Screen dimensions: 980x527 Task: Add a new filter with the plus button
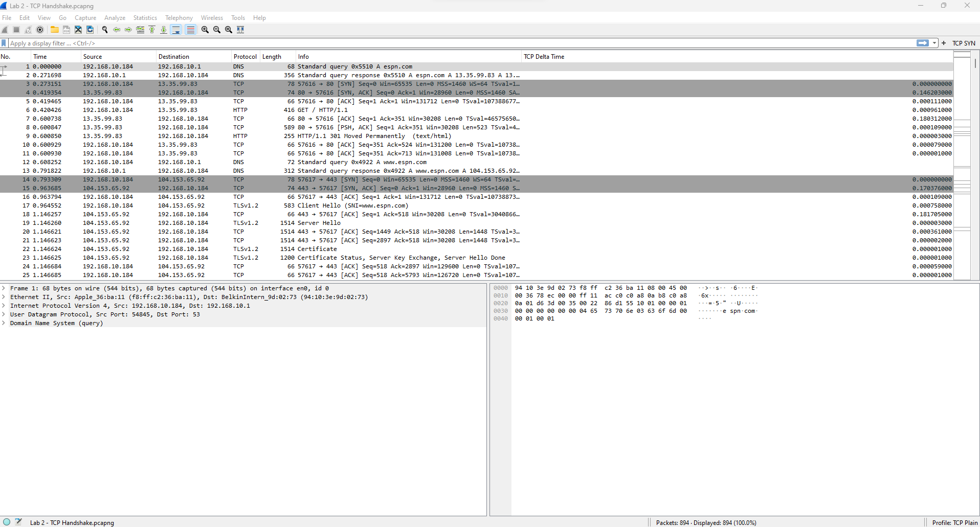(x=944, y=43)
